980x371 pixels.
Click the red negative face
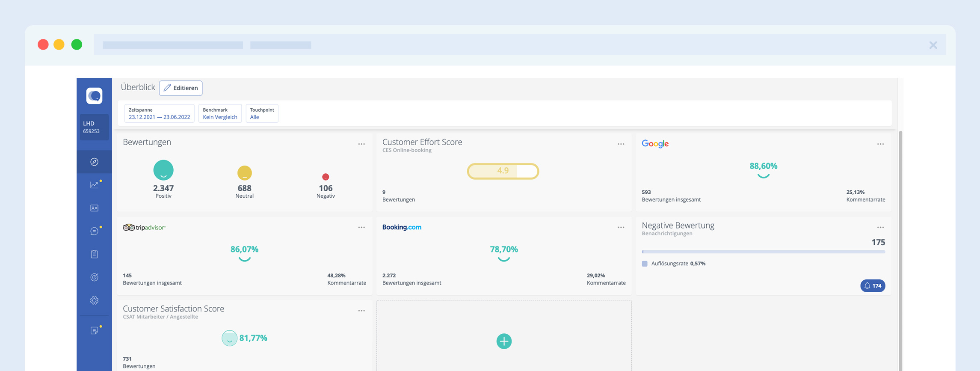[326, 177]
